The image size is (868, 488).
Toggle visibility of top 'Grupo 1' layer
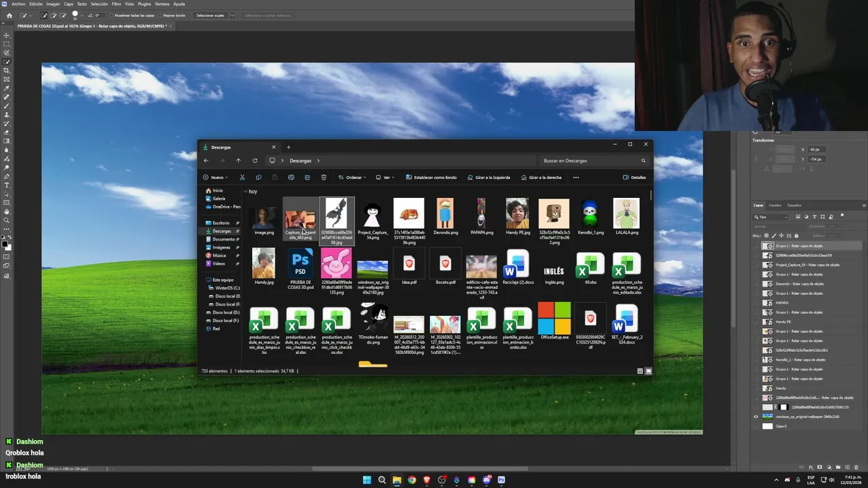(756, 246)
